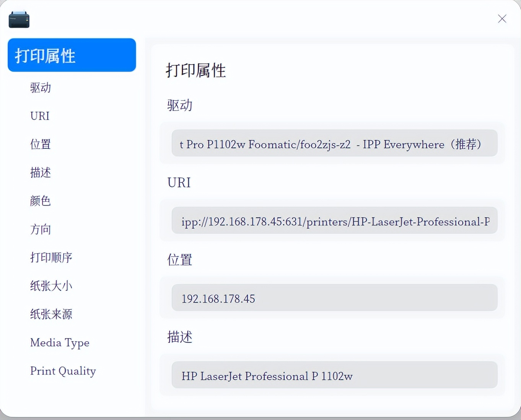The width and height of the screenshot is (521, 420).
Task: Close the printer properties window
Action: pos(502,18)
